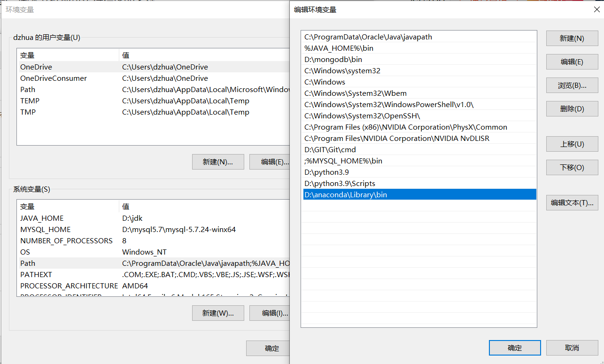
Task: Select the C:\Windows\system32 entry
Action: 419,70
